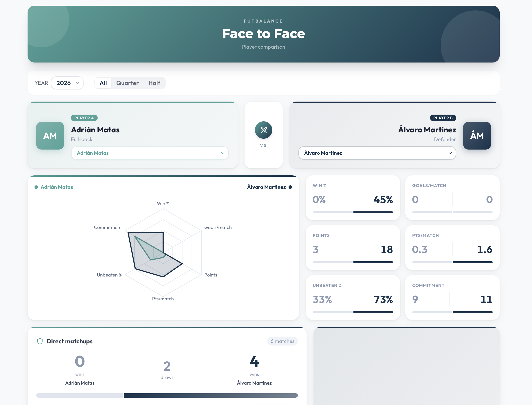
Task: Click the green legend dot for Adrián Matas
Action: tap(36, 187)
